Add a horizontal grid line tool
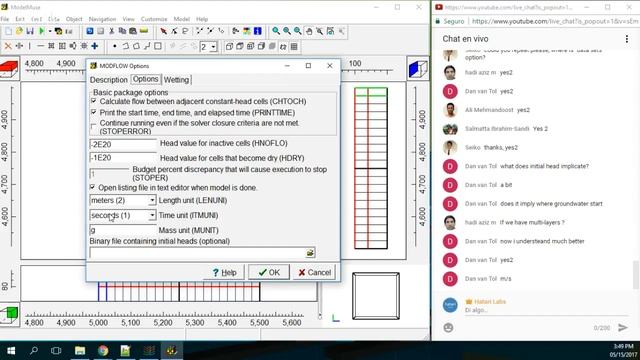The width and height of the screenshot is (640, 360). (x=40, y=46)
